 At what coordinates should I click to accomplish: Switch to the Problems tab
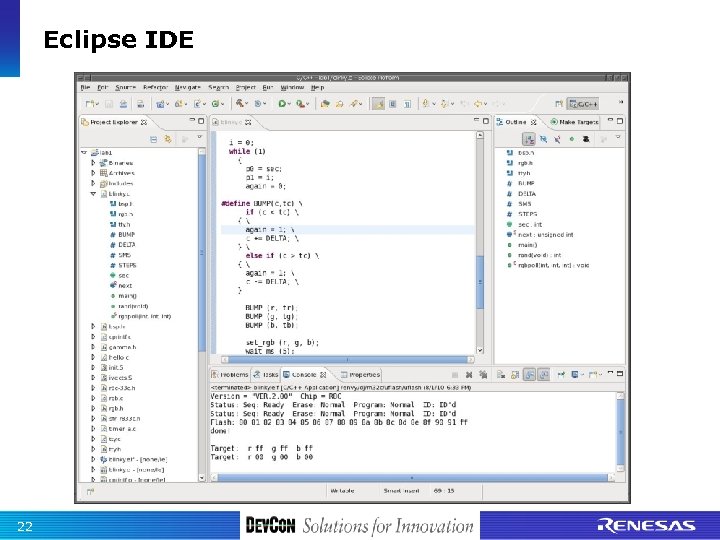(230, 375)
